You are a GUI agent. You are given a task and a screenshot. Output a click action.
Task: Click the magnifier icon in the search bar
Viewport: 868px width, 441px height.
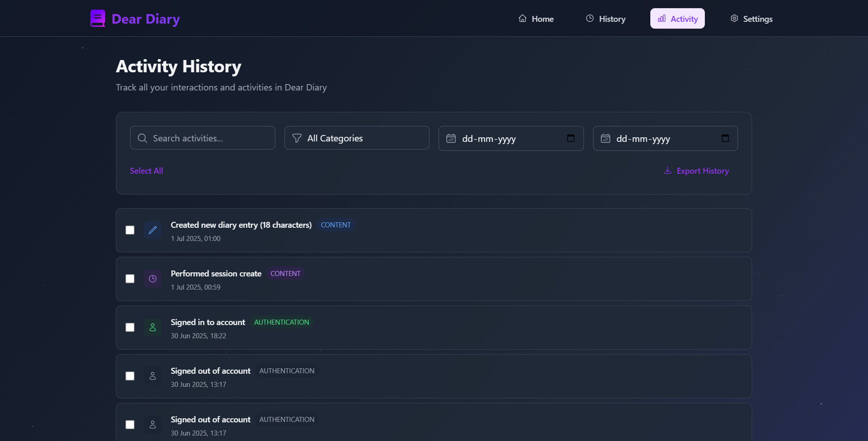pyautogui.click(x=142, y=138)
